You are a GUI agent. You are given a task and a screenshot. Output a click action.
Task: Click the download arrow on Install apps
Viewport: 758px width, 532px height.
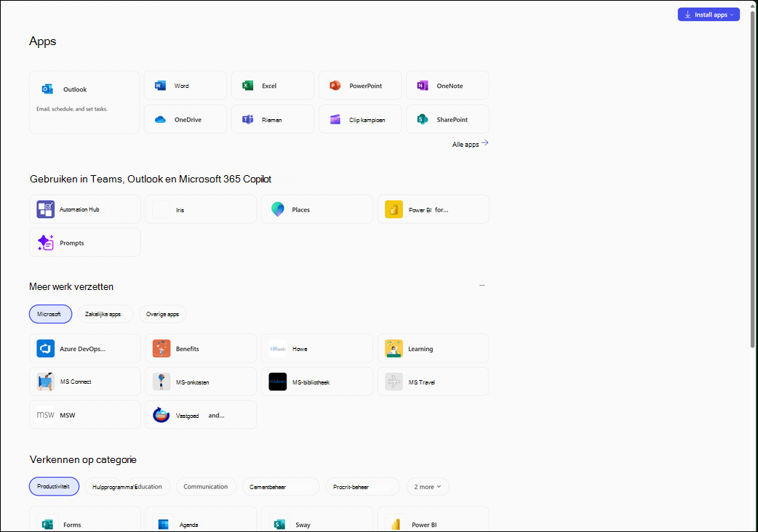[687, 15]
